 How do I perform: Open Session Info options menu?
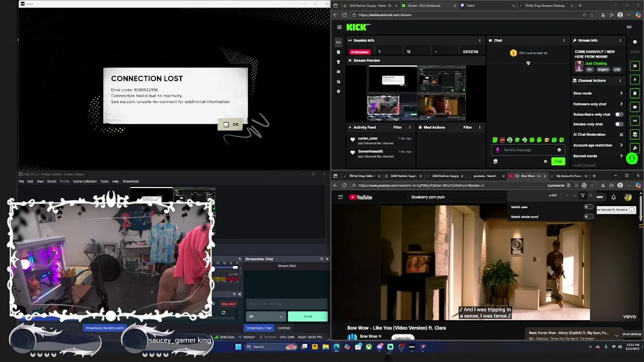point(479,40)
